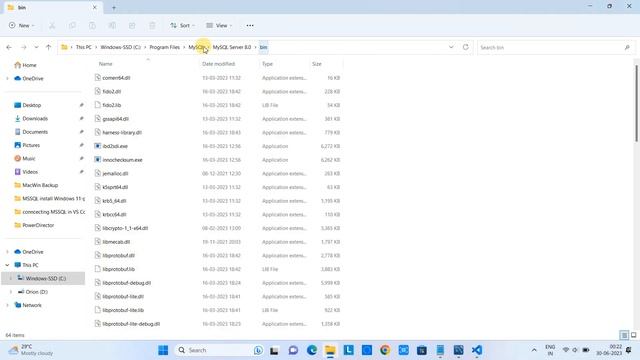Open File Explorer taskbar icon

point(330,350)
